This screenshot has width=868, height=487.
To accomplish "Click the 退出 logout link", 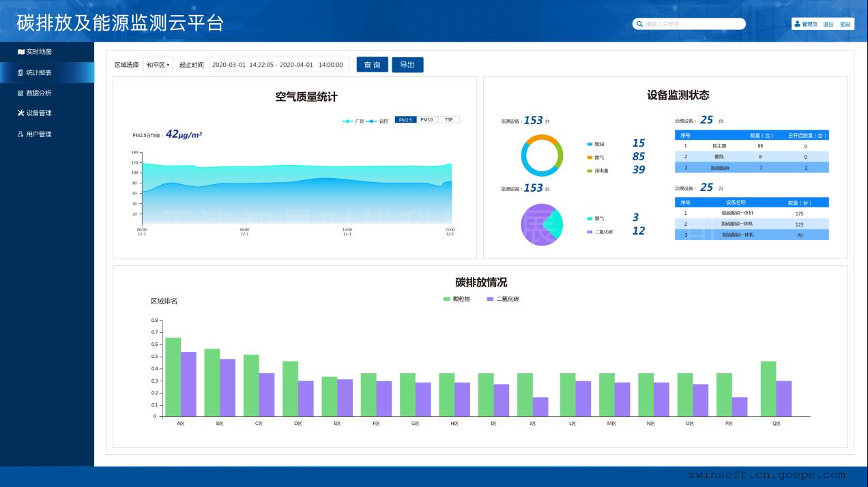I will coord(828,24).
